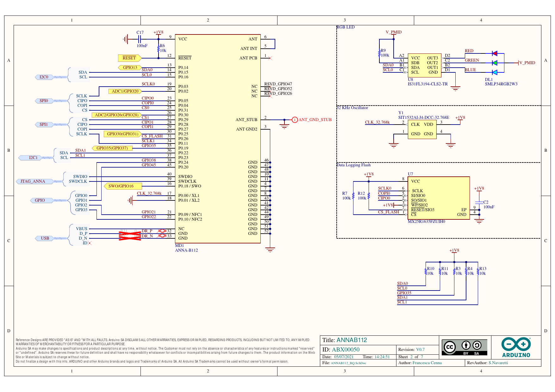Select the SPI0 port connector
This screenshot has height=392, width=555.
44,101
